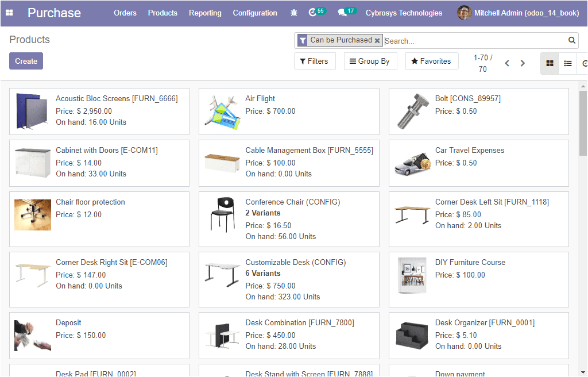Select Chair floor protection name

tap(90, 202)
